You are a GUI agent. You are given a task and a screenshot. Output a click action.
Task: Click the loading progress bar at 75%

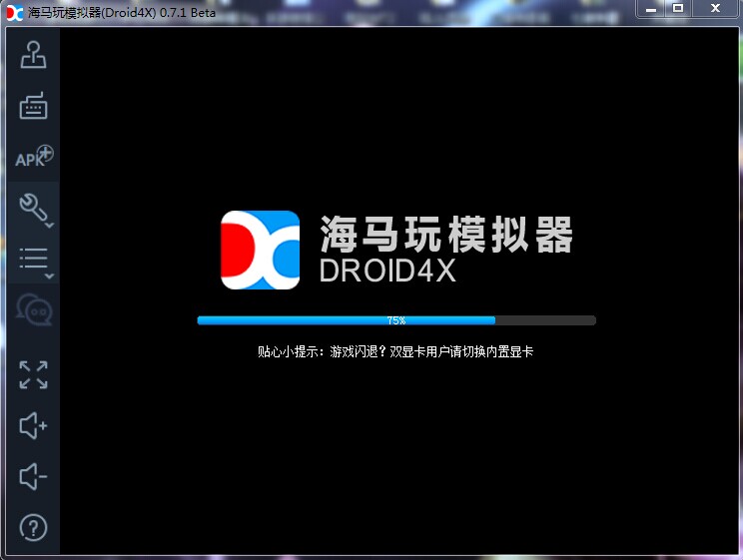396,320
